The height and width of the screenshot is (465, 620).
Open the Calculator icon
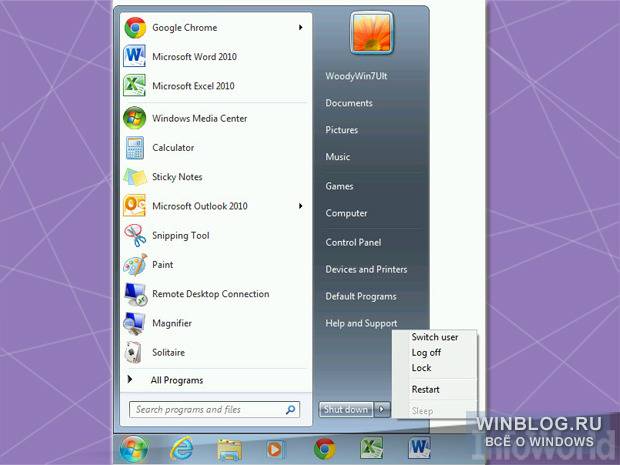click(134, 147)
